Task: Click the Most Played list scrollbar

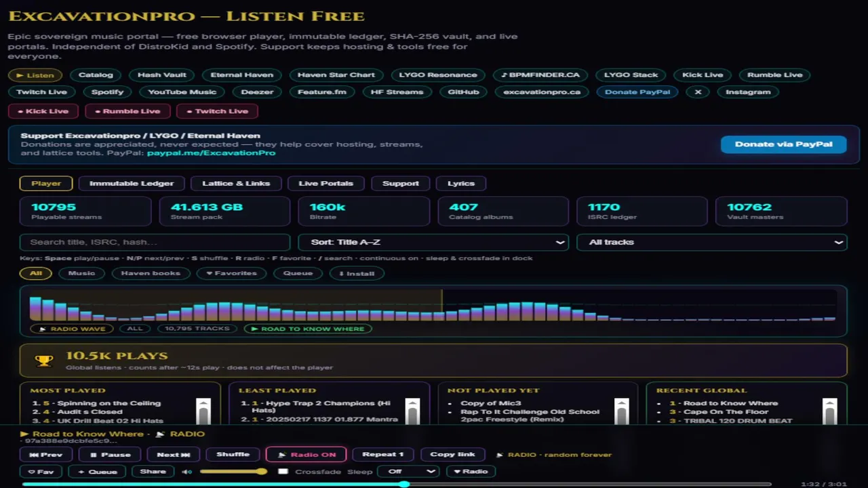Action: click(203, 411)
